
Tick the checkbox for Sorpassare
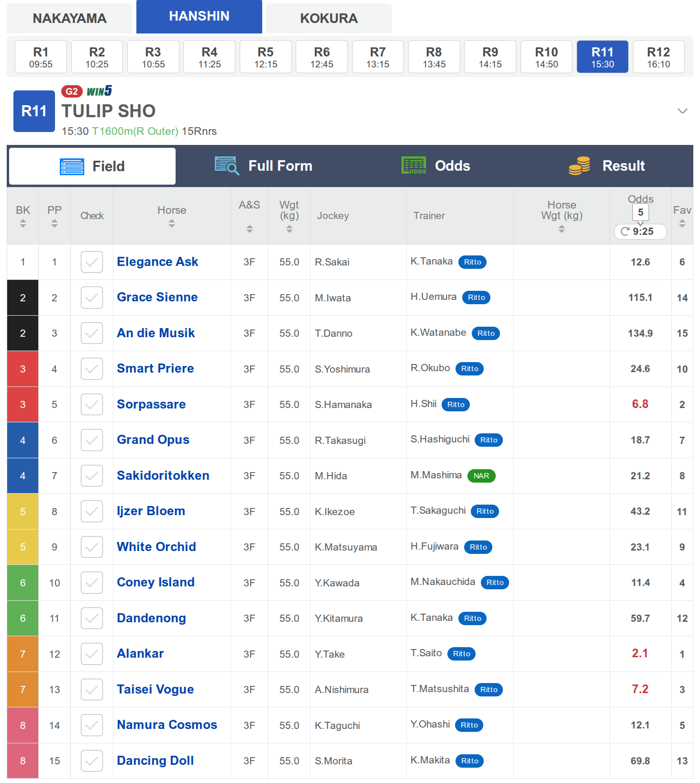click(x=92, y=405)
